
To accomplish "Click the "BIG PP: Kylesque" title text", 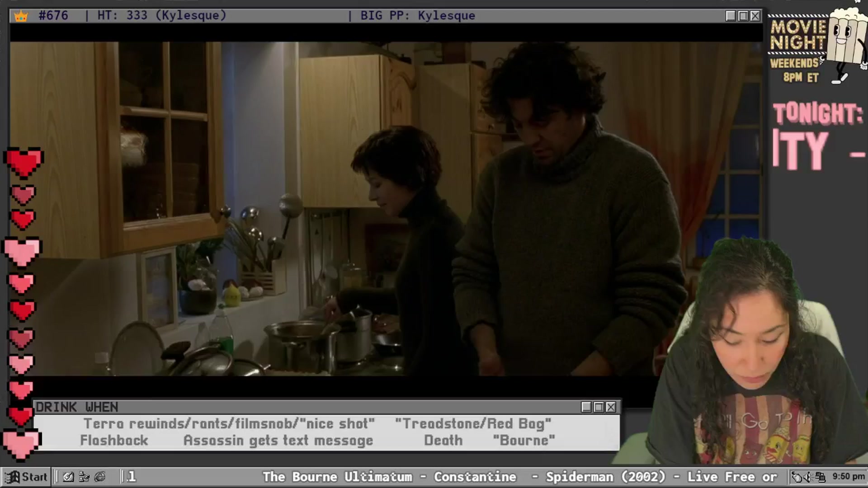I will tap(418, 15).
